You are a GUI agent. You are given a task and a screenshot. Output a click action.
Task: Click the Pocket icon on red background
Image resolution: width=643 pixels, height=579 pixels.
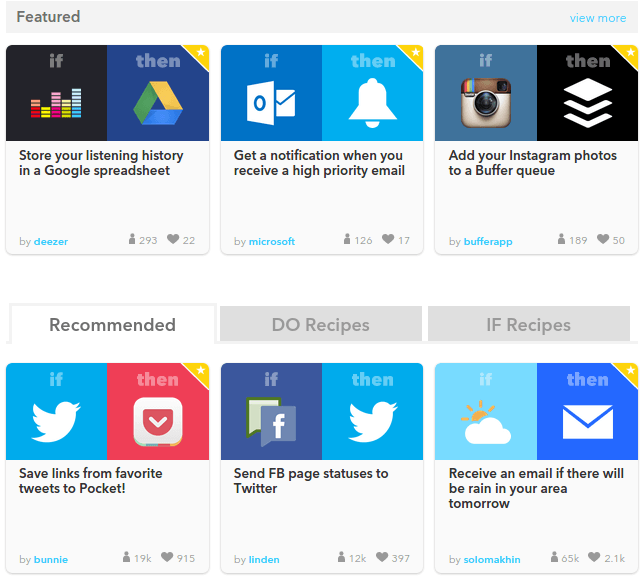point(158,422)
